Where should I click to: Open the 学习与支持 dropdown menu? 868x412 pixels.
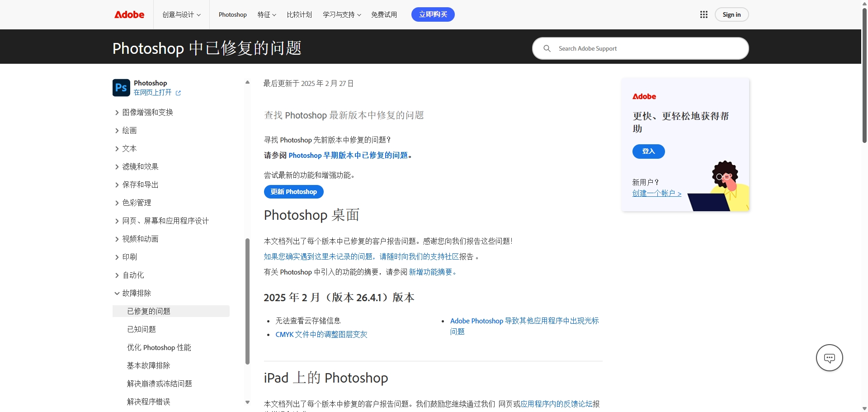342,14
